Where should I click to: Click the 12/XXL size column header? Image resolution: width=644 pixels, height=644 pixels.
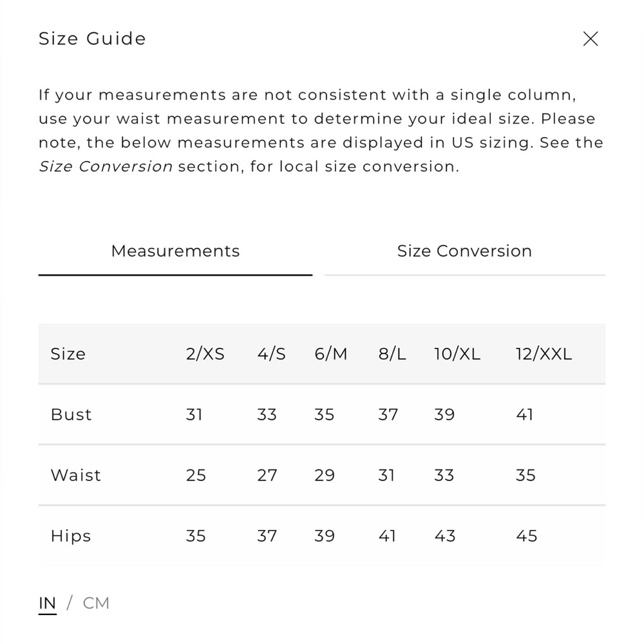(544, 354)
